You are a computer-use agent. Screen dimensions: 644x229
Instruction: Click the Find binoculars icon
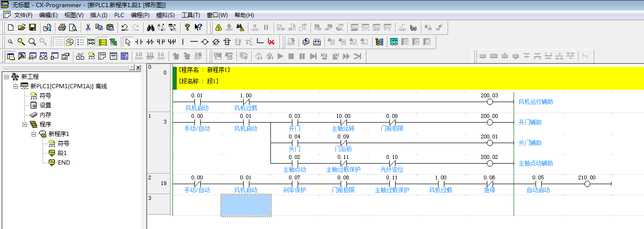click(x=150, y=28)
